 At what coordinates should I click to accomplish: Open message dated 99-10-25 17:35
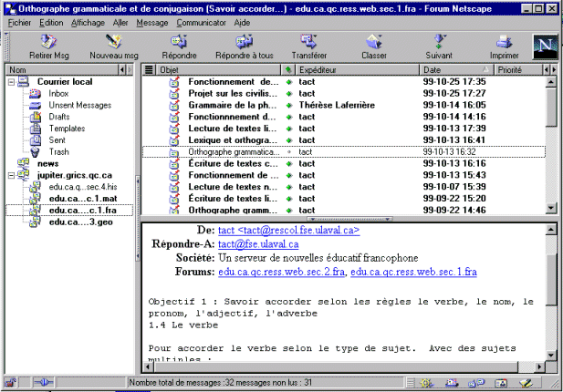point(343,82)
